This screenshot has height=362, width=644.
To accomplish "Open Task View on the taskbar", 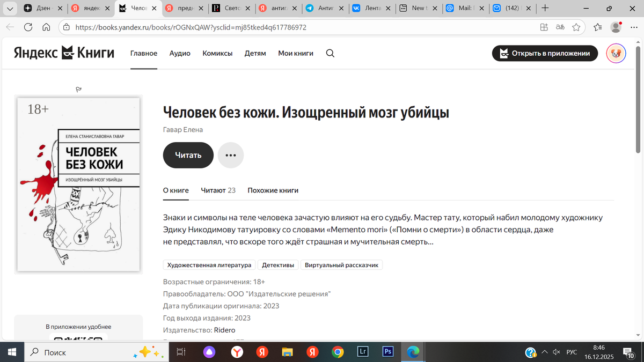I will point(181,352).
